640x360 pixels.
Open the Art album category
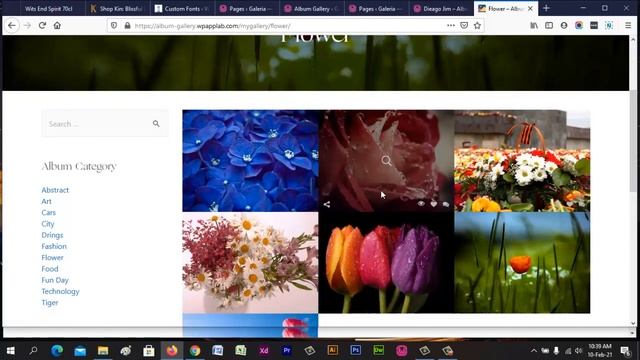click(46, 201)
